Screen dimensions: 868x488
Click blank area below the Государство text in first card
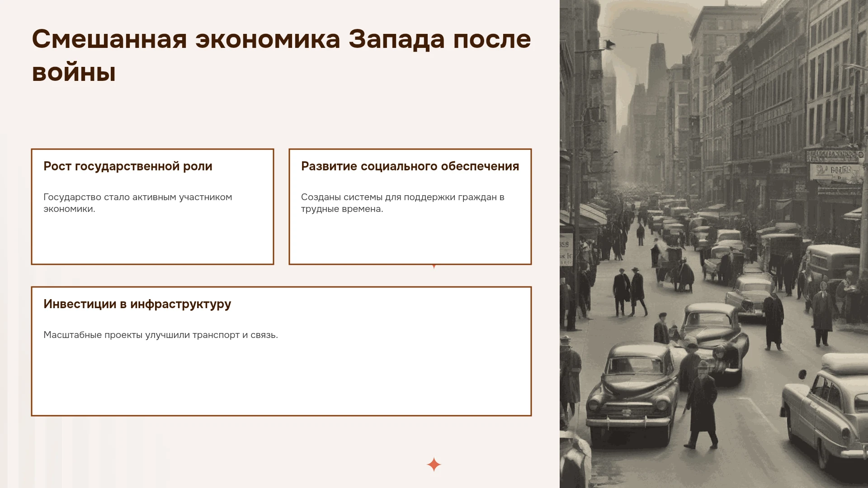pyautogui.click(x=152, y=239)
